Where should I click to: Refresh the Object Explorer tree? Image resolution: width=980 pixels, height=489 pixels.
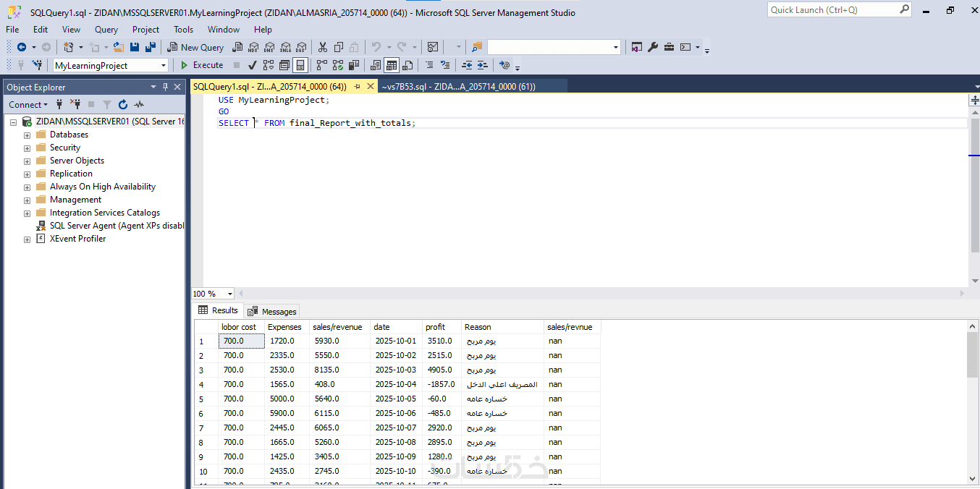pos(123,105)
